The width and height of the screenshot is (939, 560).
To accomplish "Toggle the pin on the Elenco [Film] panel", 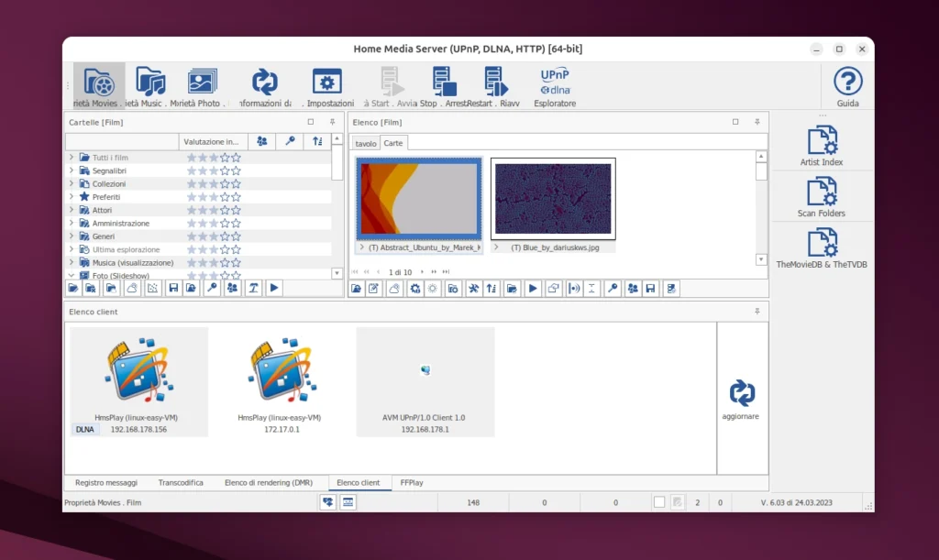I will 756,121.
